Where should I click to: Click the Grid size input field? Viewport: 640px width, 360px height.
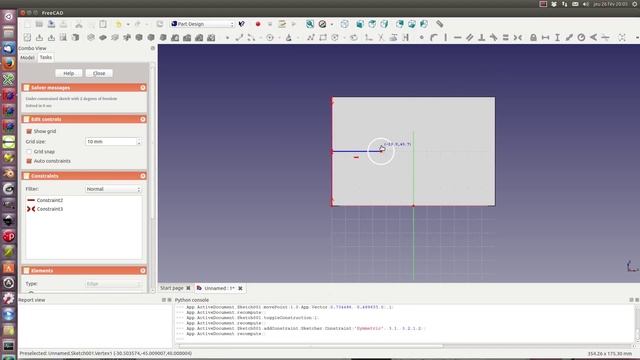point(111,142)
